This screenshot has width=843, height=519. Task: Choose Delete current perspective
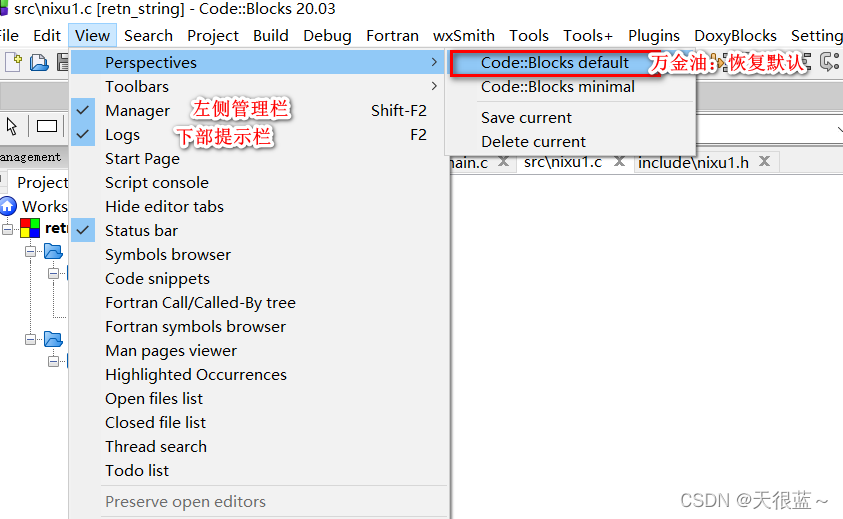(x=571, y=141)
